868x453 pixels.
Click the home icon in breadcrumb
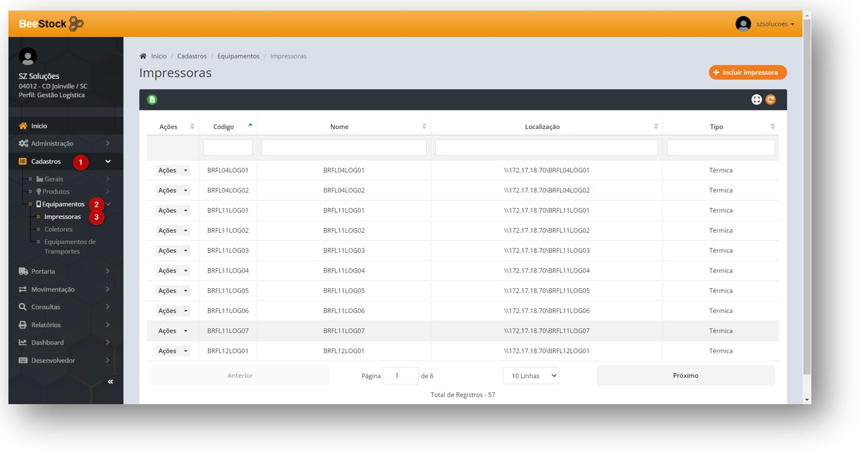[143, 56]
